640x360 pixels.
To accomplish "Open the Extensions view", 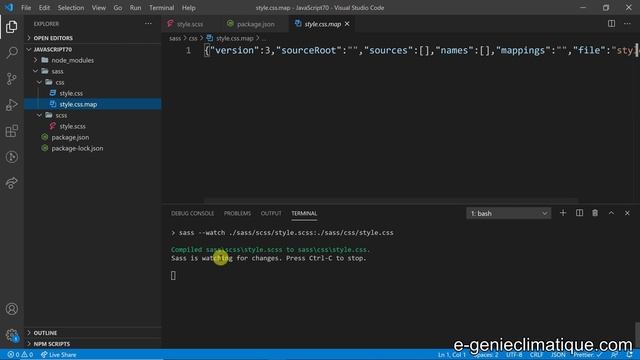I will [x=11, y=131].
